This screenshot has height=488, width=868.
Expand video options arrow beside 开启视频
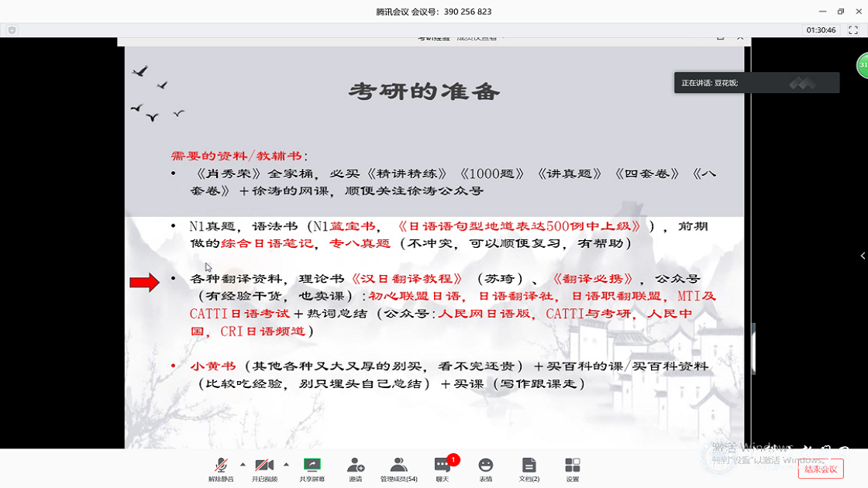coord(286,465)
